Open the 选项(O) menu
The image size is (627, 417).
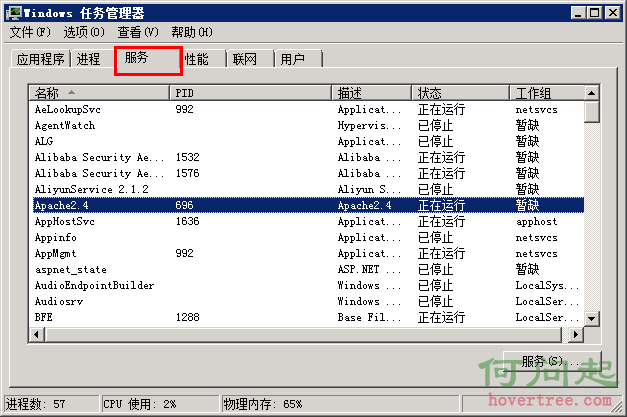[84, 32]
